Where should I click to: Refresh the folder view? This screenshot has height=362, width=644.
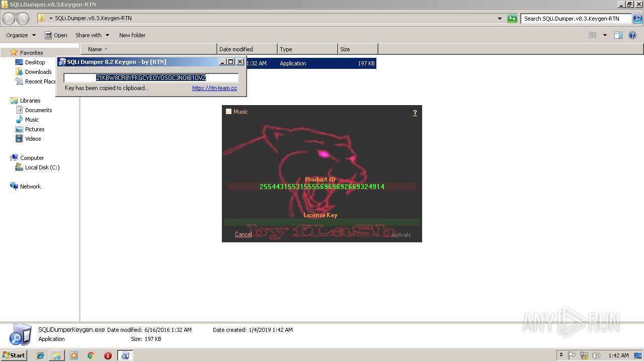512,19
